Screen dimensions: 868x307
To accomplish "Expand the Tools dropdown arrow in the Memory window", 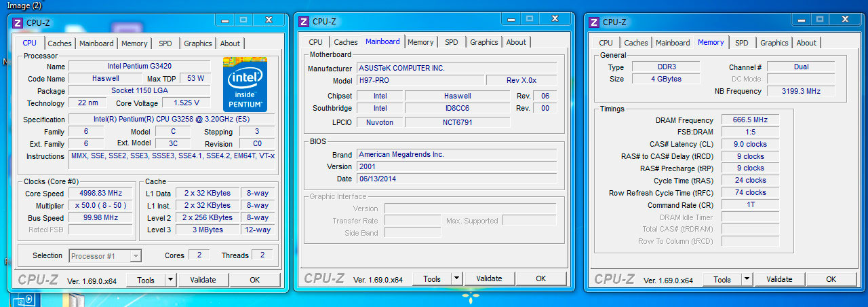I will pos(747,279).
